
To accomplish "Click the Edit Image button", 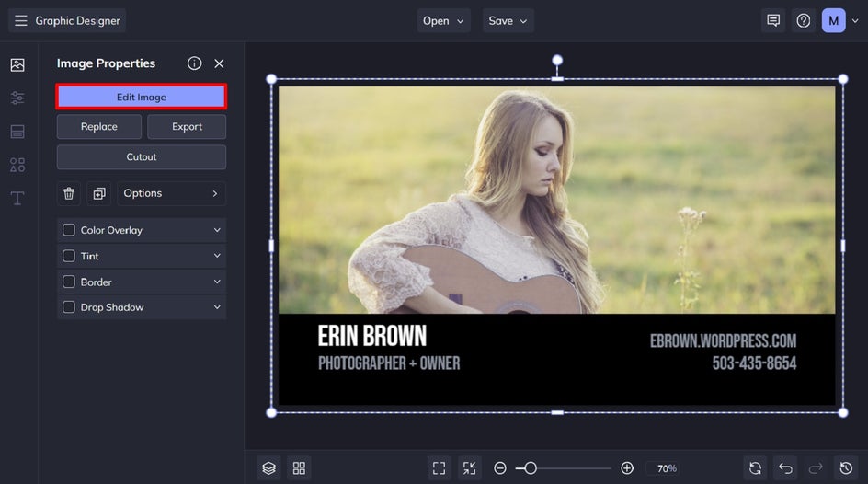I will [x=142, y=97].
